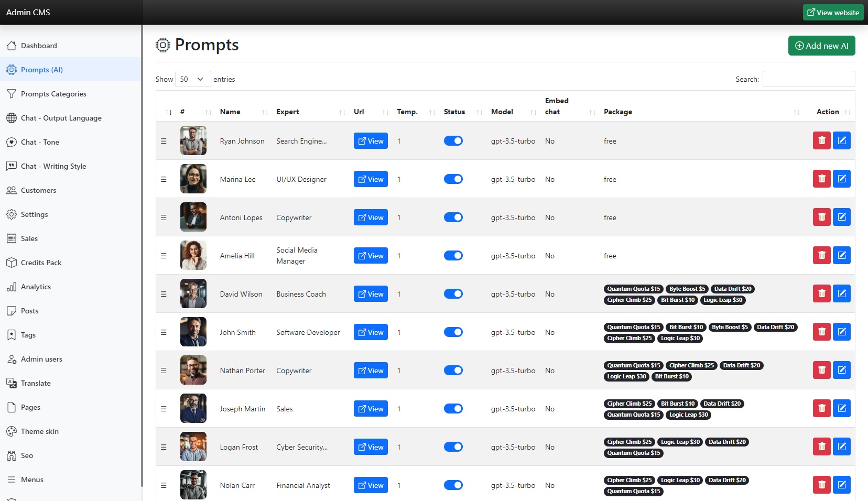This screenshot has height=501, width=868.
Task: Click the Add new AI button
Action: (x=821, y=46)
